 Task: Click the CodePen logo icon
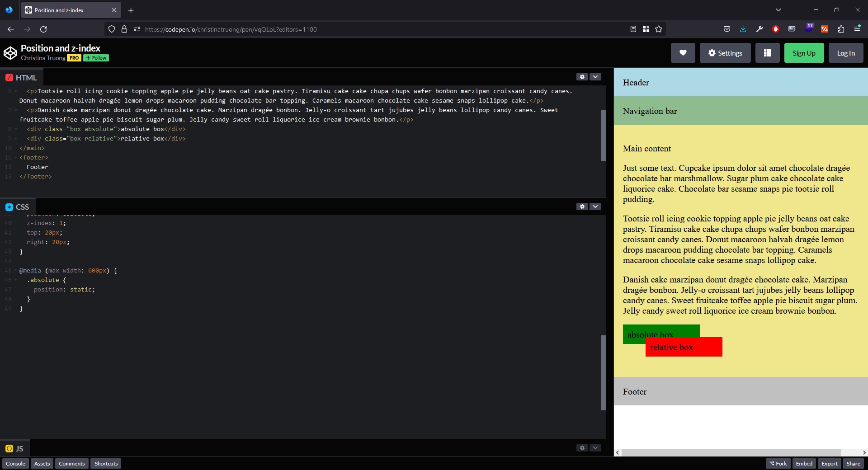(10, 53)
